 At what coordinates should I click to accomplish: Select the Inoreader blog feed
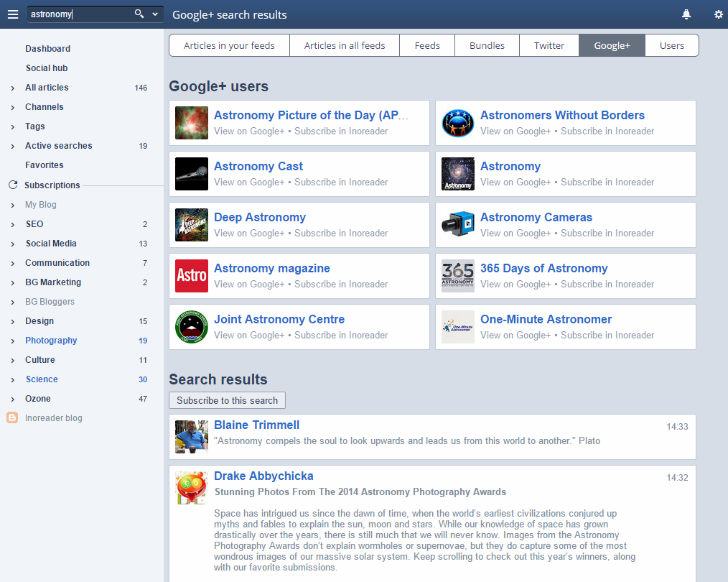tap(54, 418)
